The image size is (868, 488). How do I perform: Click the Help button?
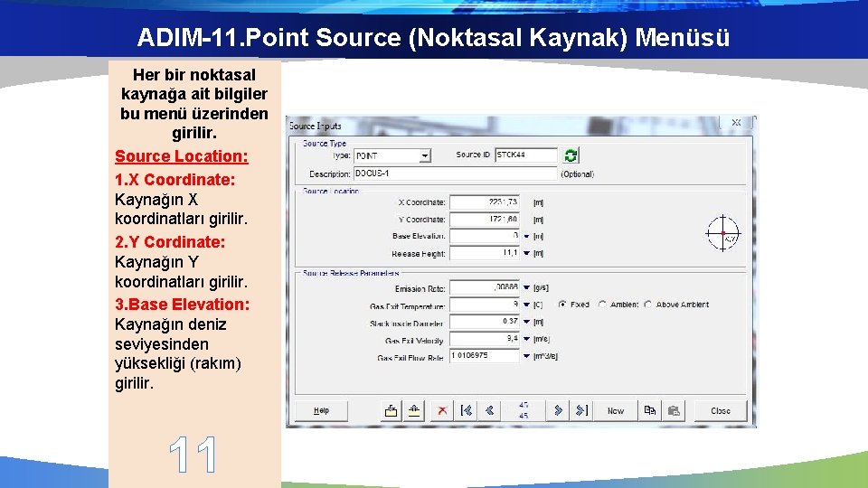click(x=321, y=410)
